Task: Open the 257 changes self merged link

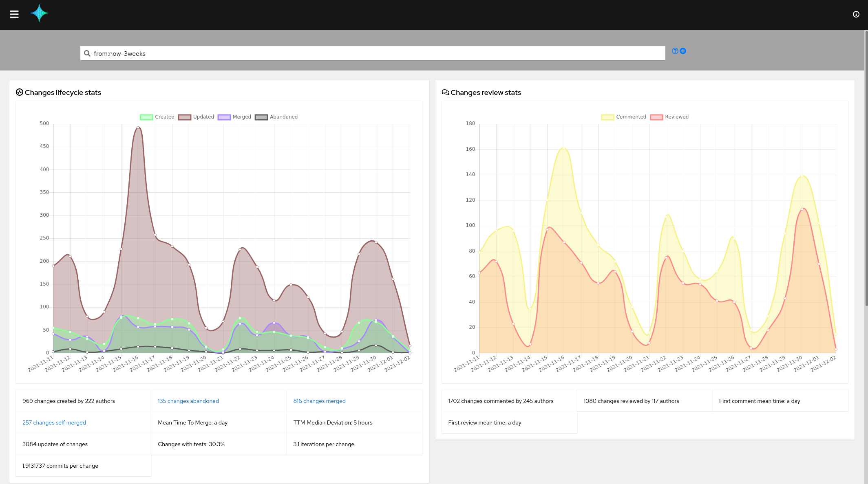Action: click(x=54, y=422)
